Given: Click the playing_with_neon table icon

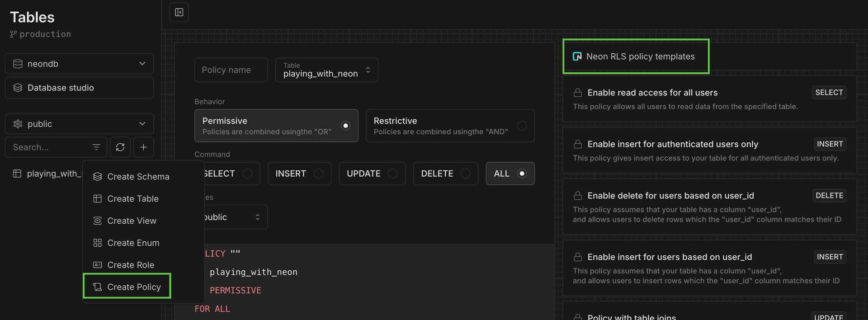Looking at the screenshot, I should 17,174.
